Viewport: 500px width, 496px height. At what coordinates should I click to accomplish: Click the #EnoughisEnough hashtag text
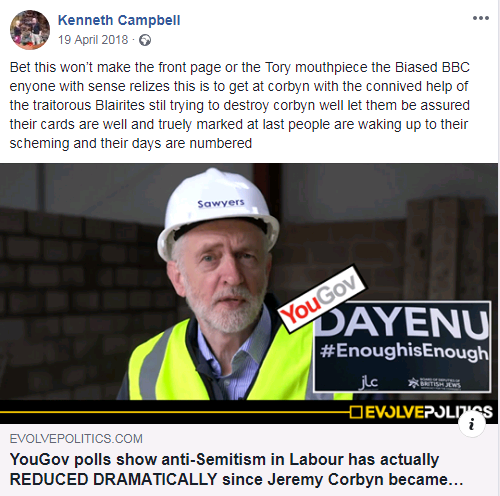pos(404,352)
